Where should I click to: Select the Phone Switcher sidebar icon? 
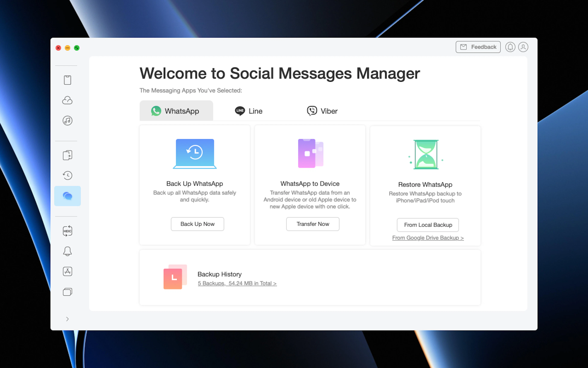(x=67, y=155)
